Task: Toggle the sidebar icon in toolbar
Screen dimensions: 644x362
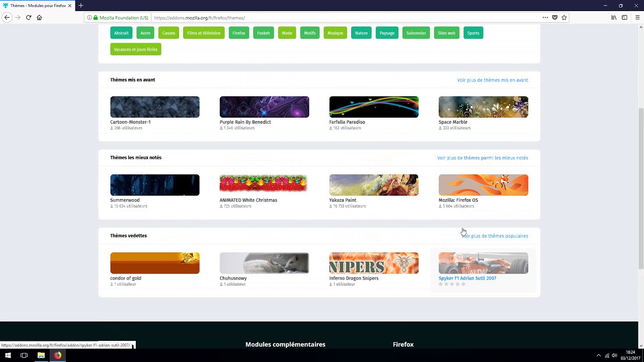Action: coord(624,18)
